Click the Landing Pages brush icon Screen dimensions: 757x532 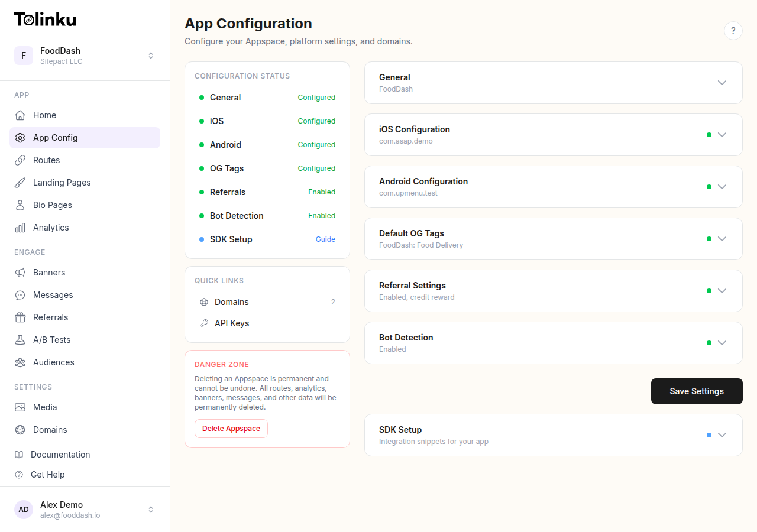tap(21, 182)
